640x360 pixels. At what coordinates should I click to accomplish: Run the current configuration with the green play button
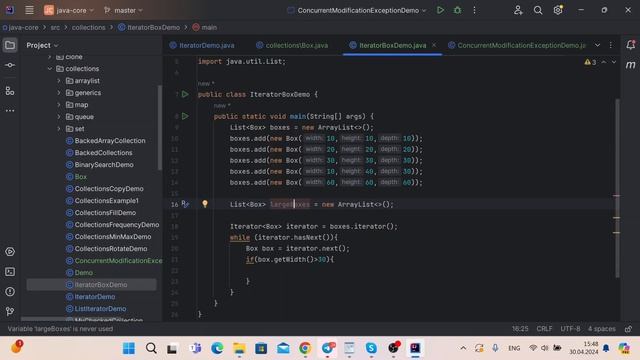click(x=440, y=10)
